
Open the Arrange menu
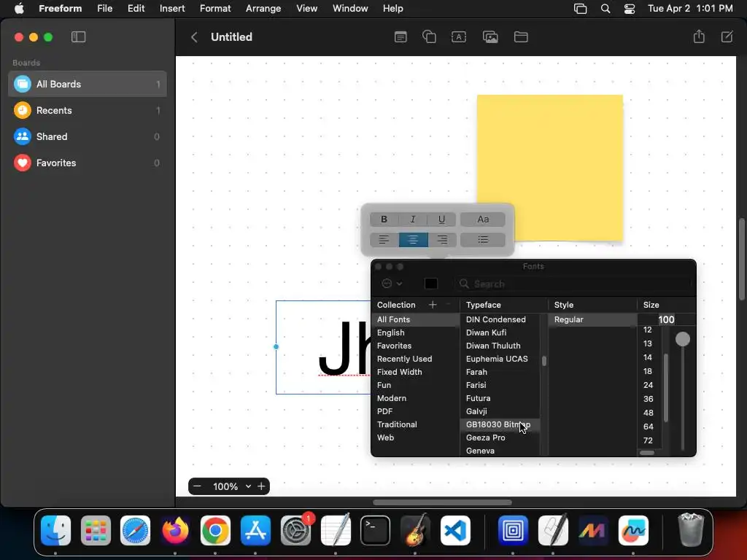tap(263, 8)
